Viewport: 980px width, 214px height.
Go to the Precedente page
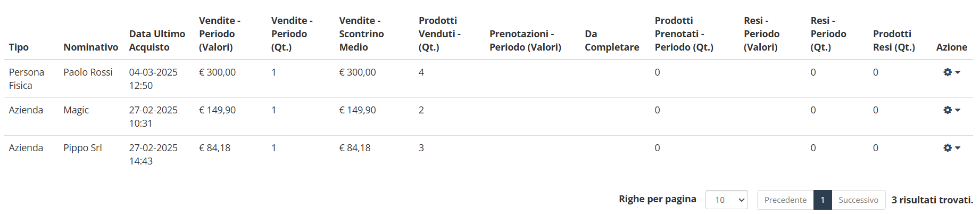785,200
